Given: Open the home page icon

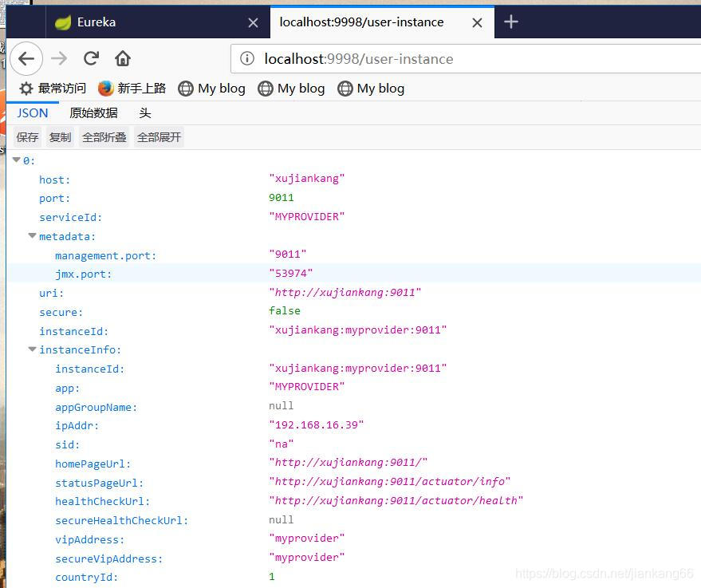Looking at the screenshot, I should [x=123, y=58].
